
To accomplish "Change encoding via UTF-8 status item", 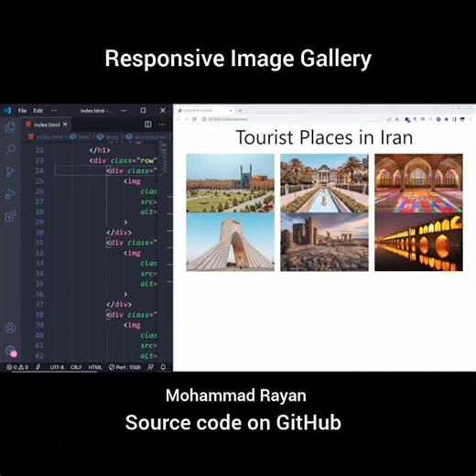I will (57, 367).
